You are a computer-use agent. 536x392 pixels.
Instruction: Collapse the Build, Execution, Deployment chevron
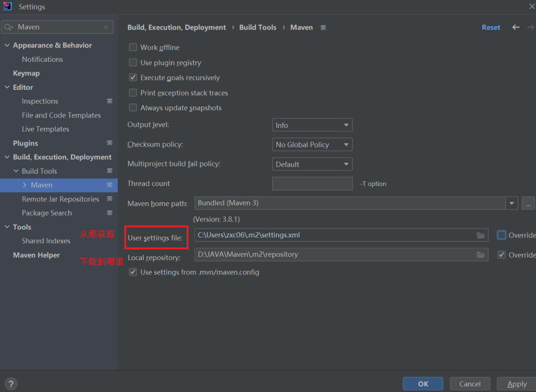click(7, 157)
